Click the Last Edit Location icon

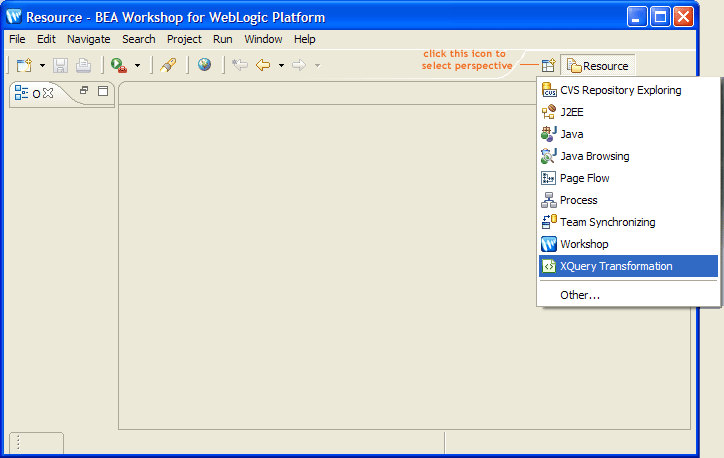click(240, 65)
